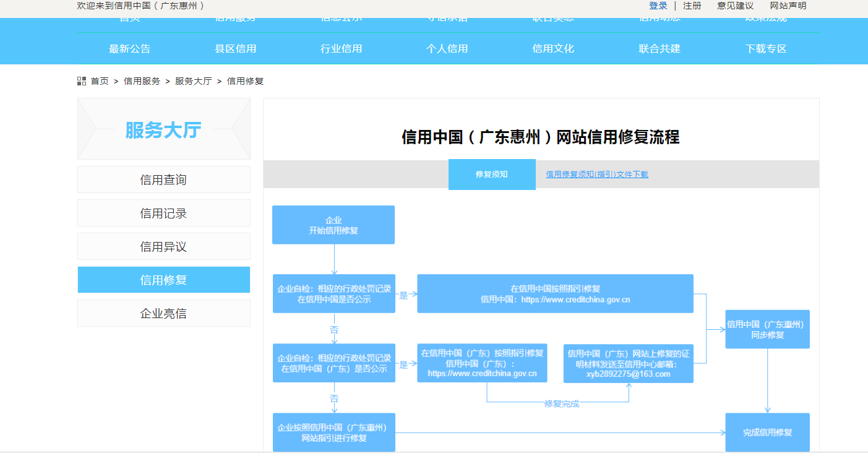Click the page title 网站信用修复流程

[x=540, y=137]
